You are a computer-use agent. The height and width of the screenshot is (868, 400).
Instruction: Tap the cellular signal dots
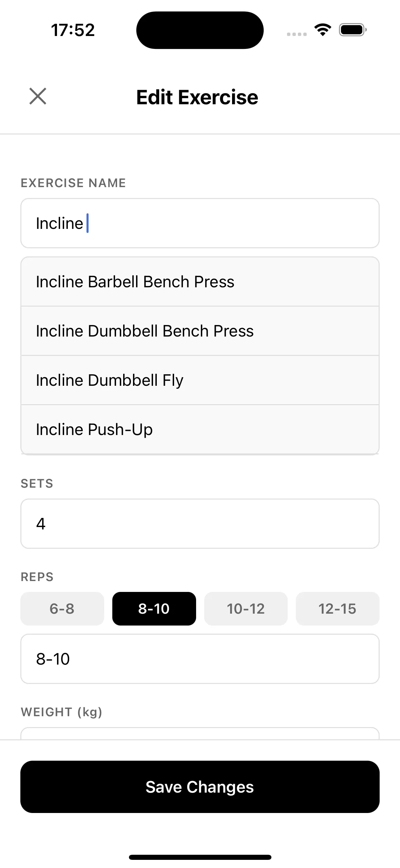(297, 34)
